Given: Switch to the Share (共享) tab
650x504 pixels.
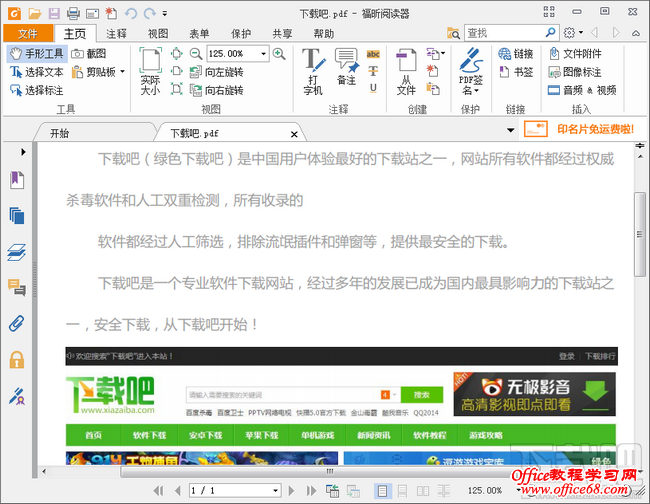Looking at the screenshot, I should click(x=282, y=34).
